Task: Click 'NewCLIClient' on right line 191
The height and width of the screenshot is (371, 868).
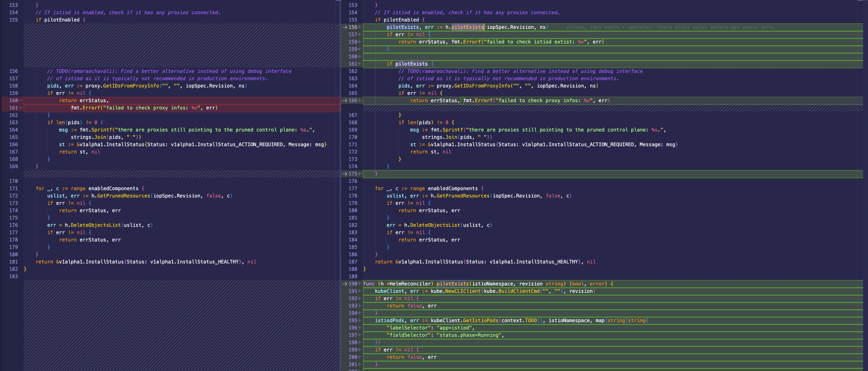Action: (463, 291)
